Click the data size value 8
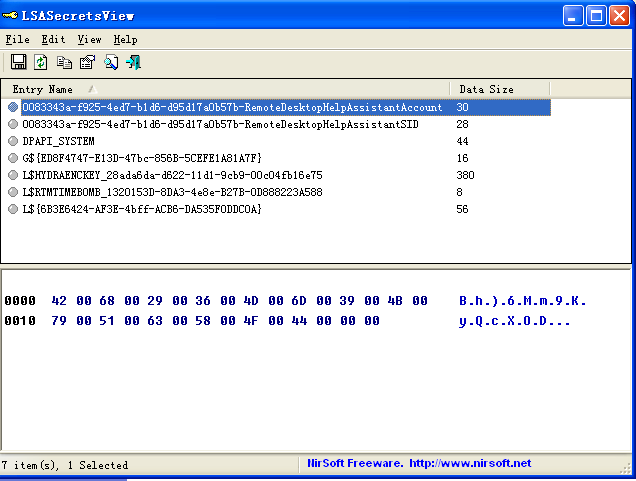The height and width of the screenshot is (481, 636). [x=459, y=192]
